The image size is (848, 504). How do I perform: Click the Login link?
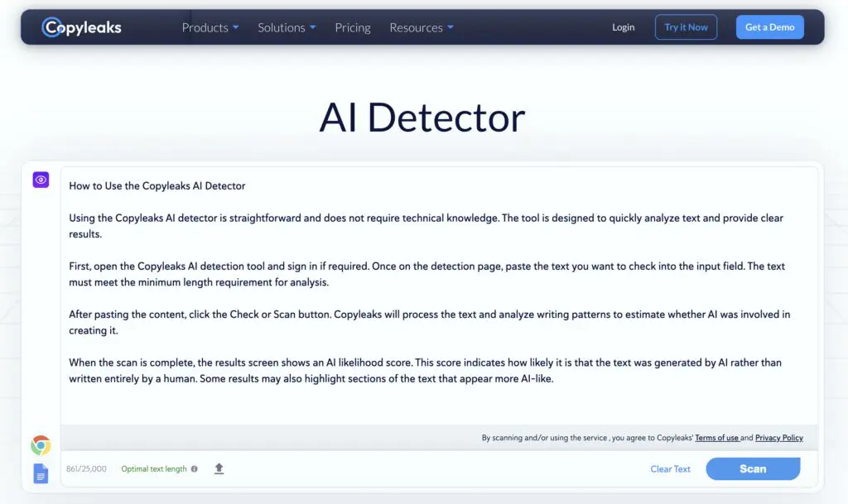point(624,26)
